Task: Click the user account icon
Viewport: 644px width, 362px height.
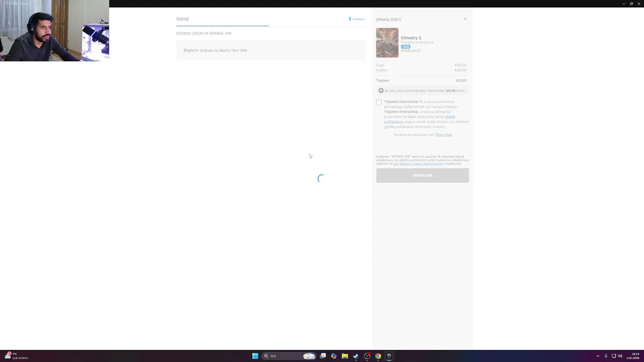Action: 350,19
